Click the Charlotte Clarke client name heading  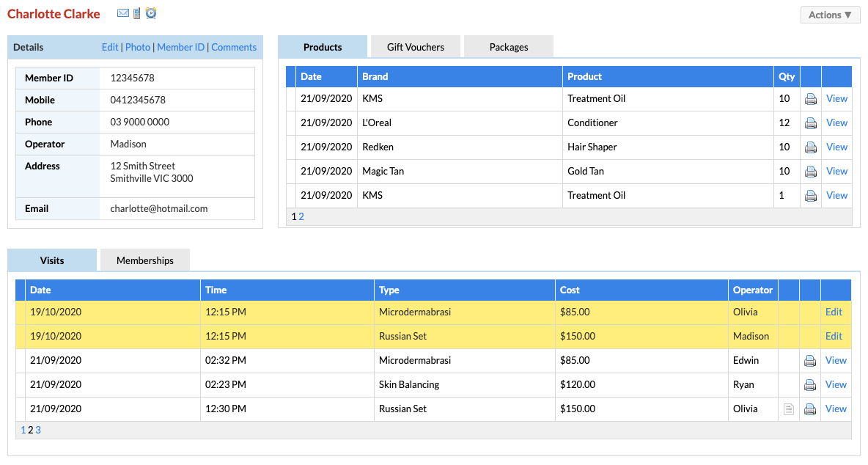coord(54,14)
